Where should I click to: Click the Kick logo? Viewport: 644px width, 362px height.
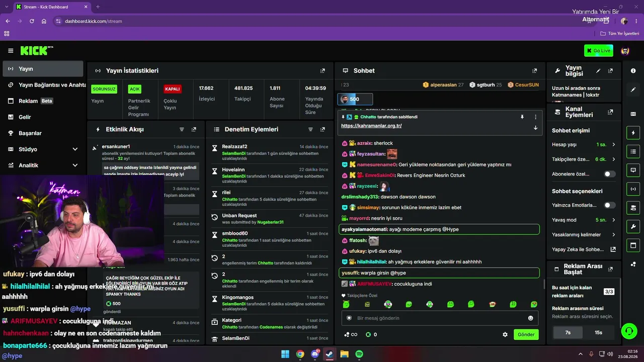point(36,51)
